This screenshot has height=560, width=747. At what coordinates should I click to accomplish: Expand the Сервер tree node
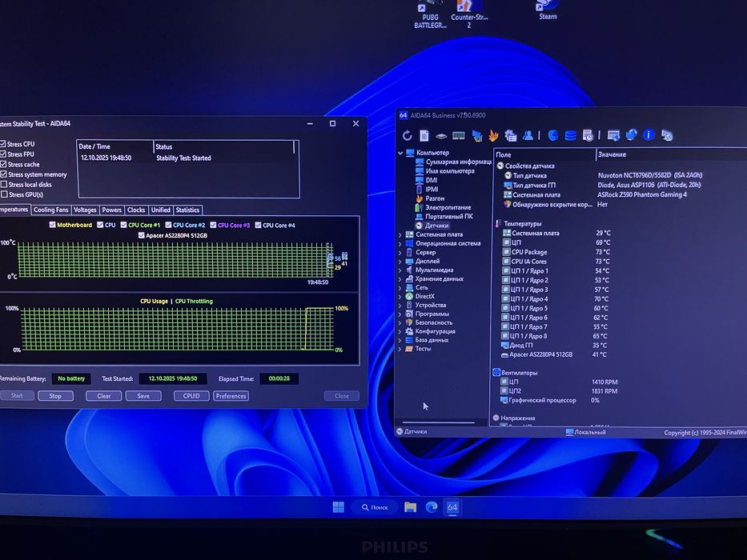click(400, 252)
